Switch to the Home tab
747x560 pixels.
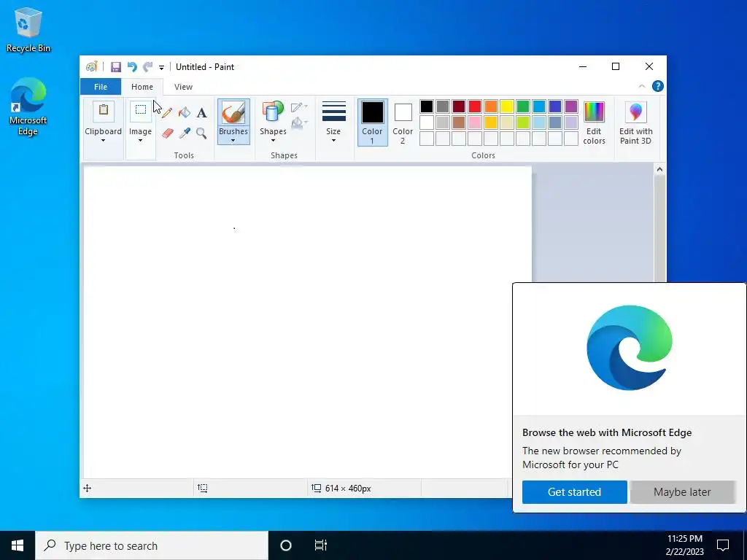[x=142, y=87]
